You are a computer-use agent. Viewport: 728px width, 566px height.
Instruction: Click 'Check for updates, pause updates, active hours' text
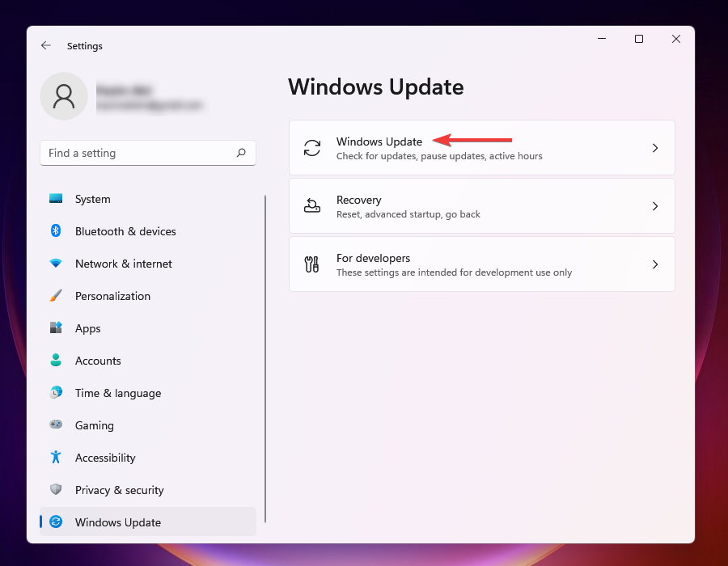pos(439,156)
